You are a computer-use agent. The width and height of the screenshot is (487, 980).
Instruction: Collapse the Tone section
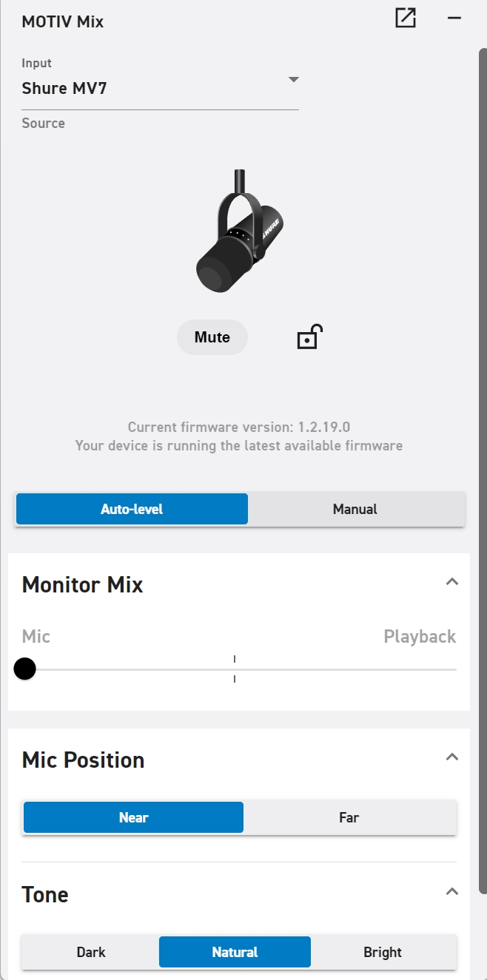tap(452, 892)
